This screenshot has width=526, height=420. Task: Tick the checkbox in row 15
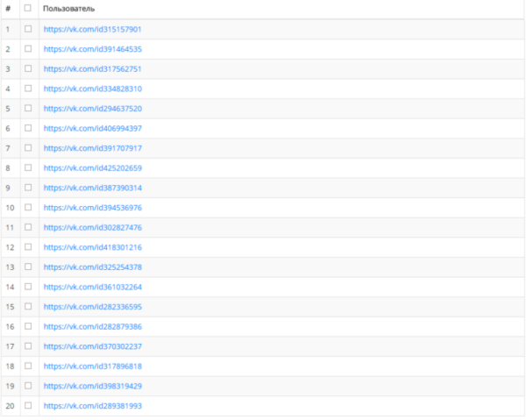click(28, 306)
